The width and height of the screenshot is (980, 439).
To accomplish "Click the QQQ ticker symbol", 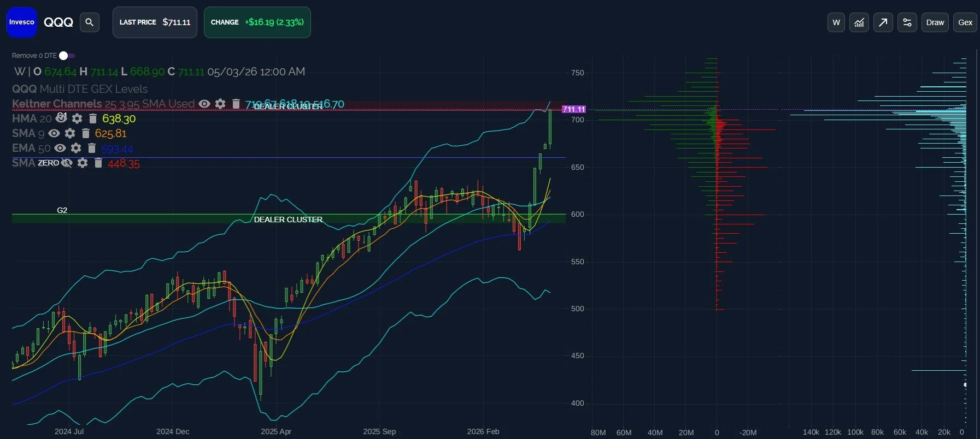I will click(58, 22).
